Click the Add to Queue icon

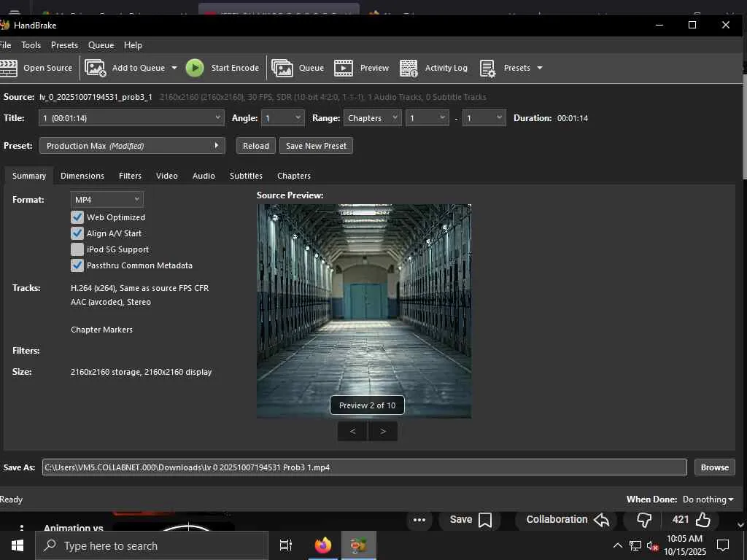[x=96, y=68]
